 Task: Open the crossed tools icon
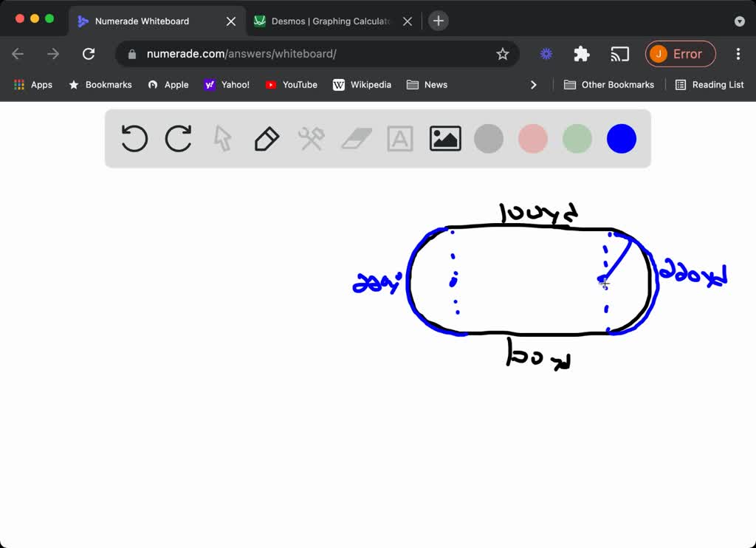pos(311,139)
